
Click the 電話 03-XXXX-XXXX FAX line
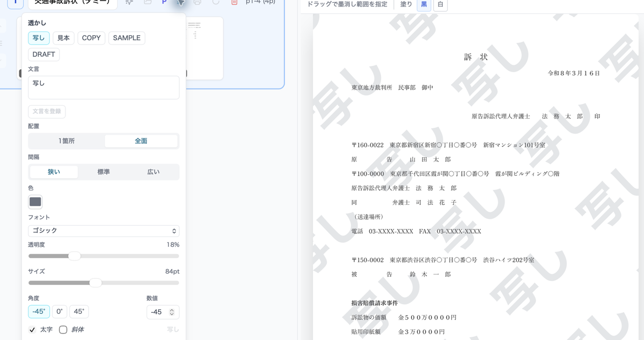(x=416, y=231)
